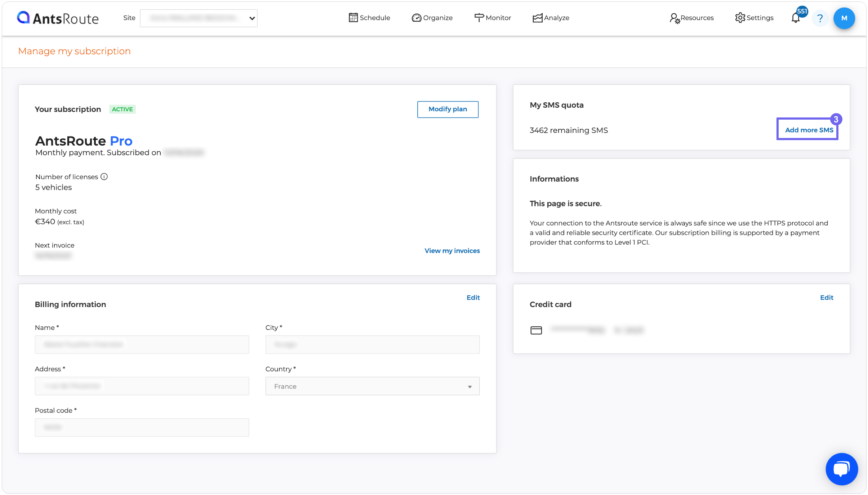Click the Next invoice label
Screen dimensions: 868x495
pos(54,245)
